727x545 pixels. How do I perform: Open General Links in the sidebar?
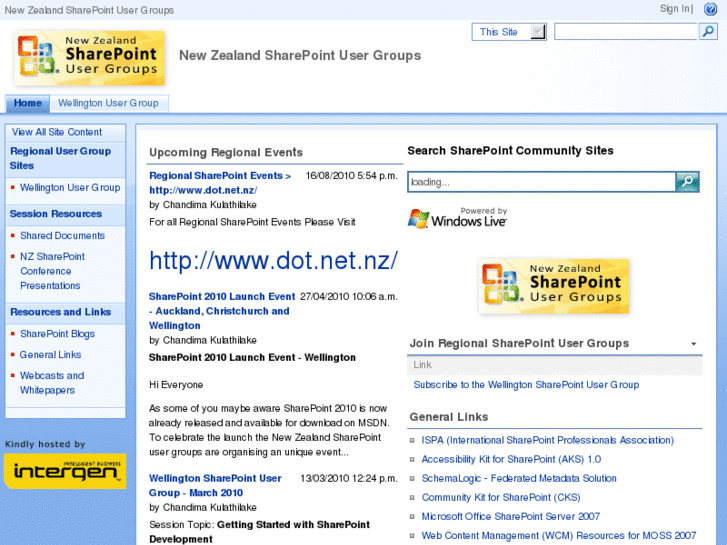[50, 355]
